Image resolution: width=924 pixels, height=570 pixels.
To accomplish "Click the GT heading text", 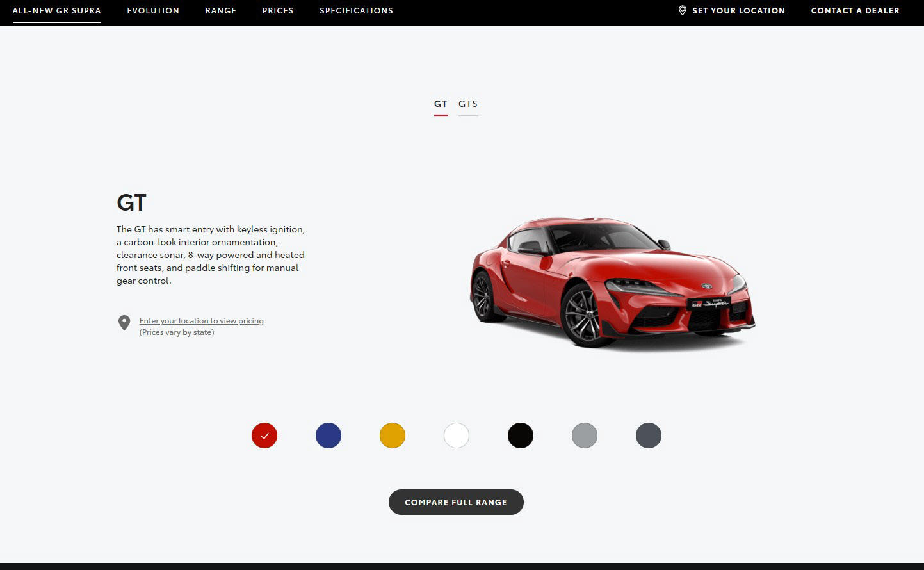I will (x=131, y=202).
